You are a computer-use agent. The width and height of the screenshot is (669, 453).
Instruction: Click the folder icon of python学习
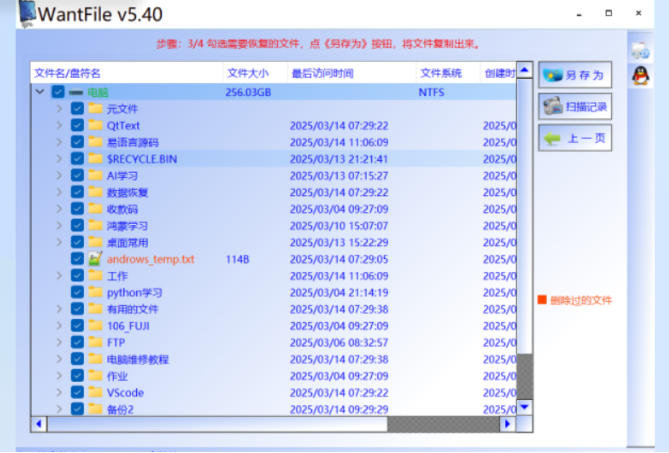(96, 292)
